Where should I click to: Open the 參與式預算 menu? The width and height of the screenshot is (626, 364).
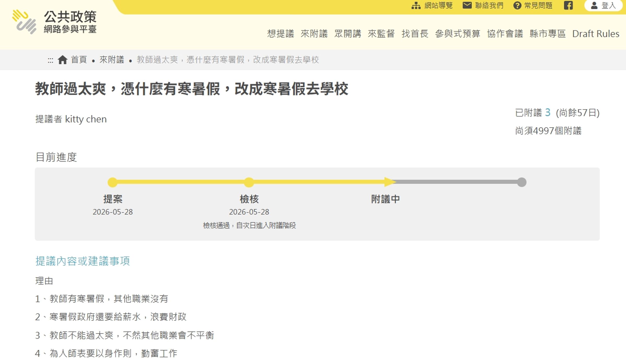[458, 34]
